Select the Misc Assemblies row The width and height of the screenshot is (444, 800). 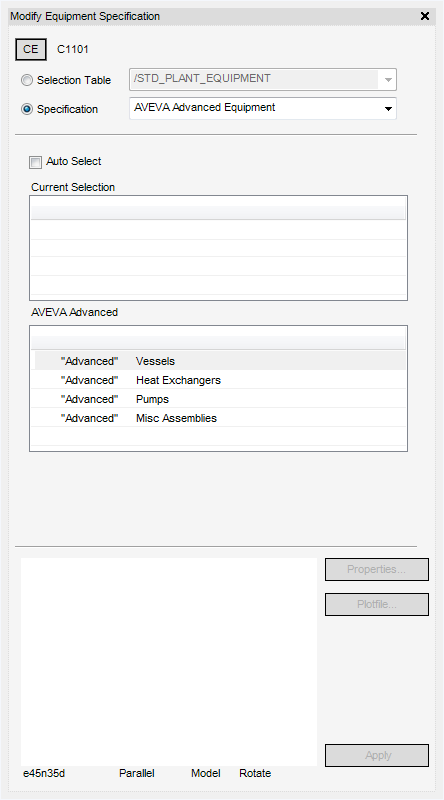click(220, 418)
